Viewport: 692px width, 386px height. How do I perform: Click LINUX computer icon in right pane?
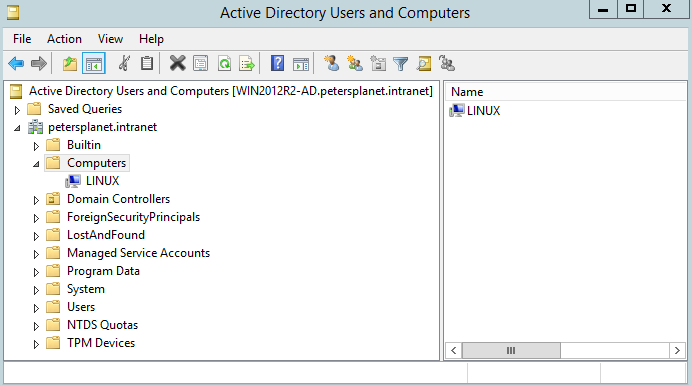456,110
